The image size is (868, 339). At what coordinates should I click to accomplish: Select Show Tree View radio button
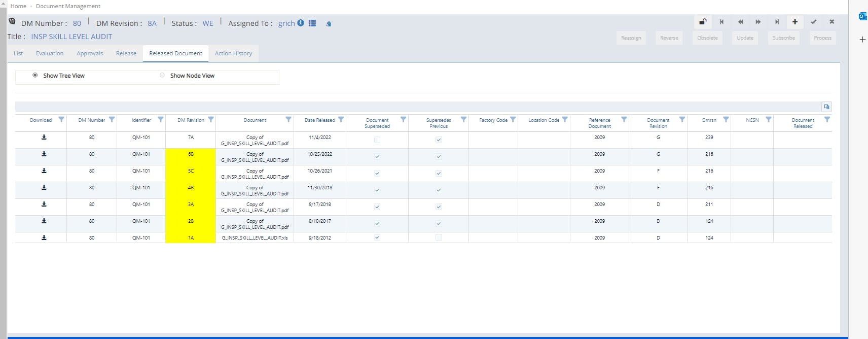35,75
